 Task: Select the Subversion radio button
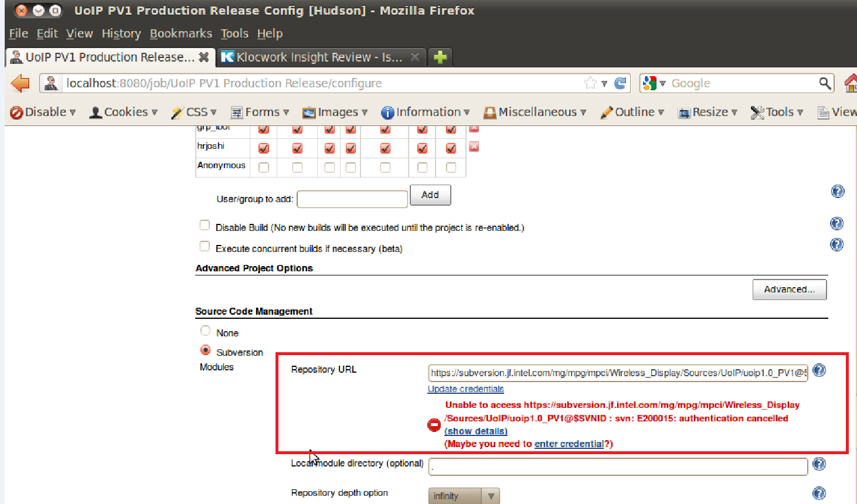pos(205,350)
